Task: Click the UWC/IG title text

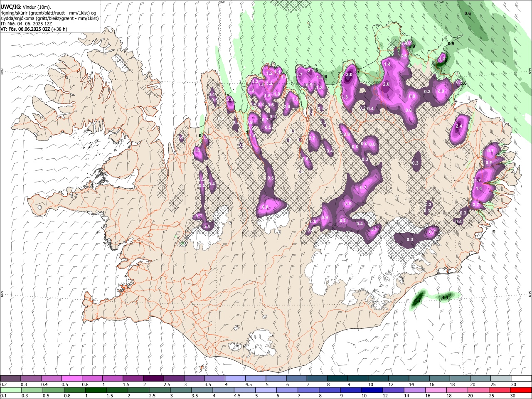Action: (10, 7)
